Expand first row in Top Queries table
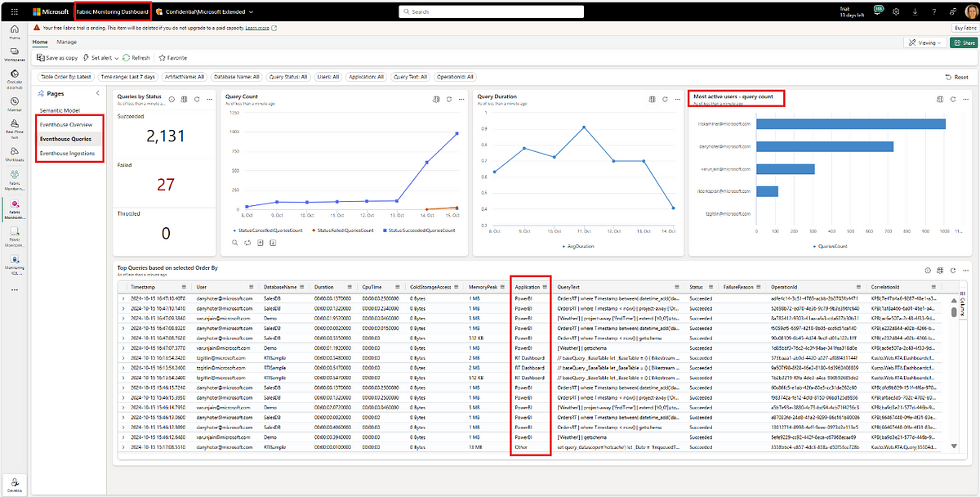The height and width of the screenshot is (497, 980). coord(123,299)
